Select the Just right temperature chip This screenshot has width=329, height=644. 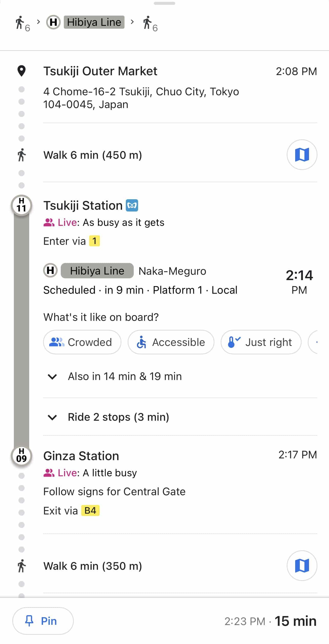click(261, 342)
